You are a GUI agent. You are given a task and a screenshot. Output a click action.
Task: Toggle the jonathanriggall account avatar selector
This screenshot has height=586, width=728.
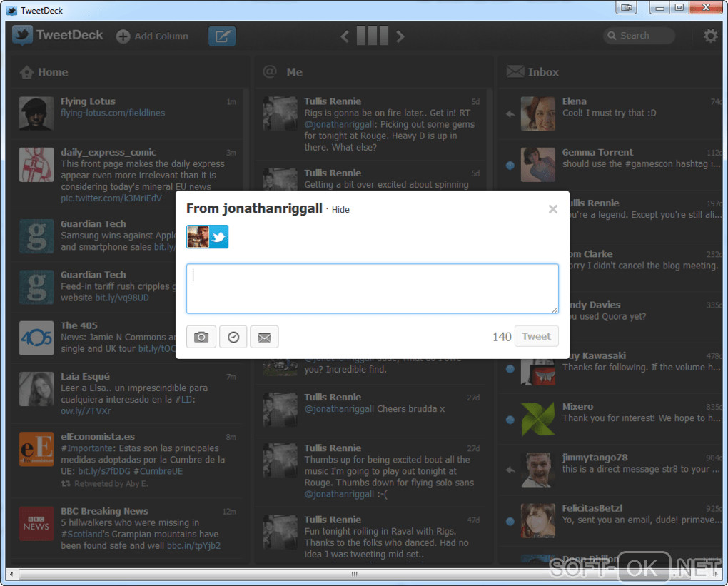(x=207, y=237)
